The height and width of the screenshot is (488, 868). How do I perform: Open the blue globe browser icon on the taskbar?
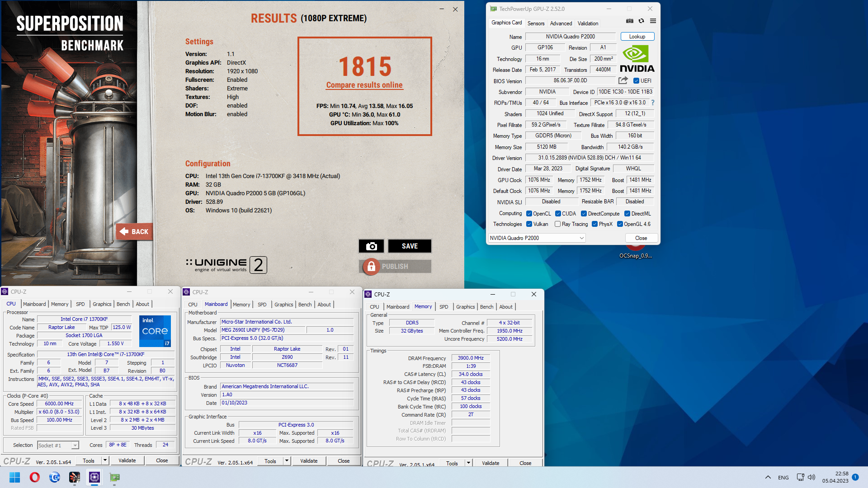pos(54,477)
